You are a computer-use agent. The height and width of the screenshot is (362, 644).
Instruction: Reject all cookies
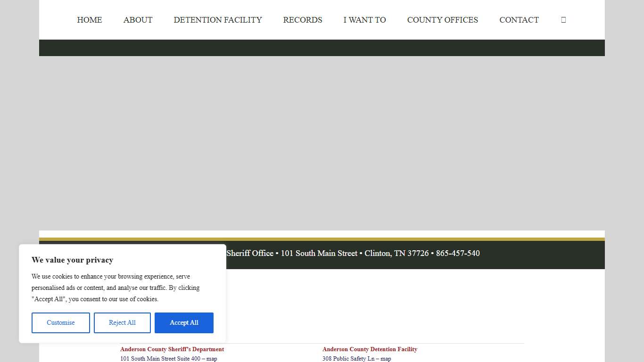122,322
